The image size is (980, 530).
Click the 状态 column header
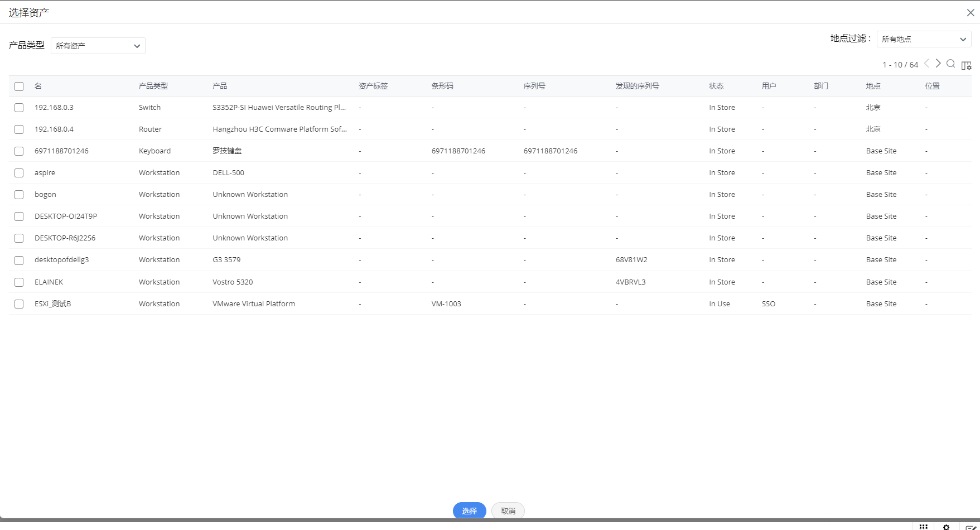coord(716,86)
